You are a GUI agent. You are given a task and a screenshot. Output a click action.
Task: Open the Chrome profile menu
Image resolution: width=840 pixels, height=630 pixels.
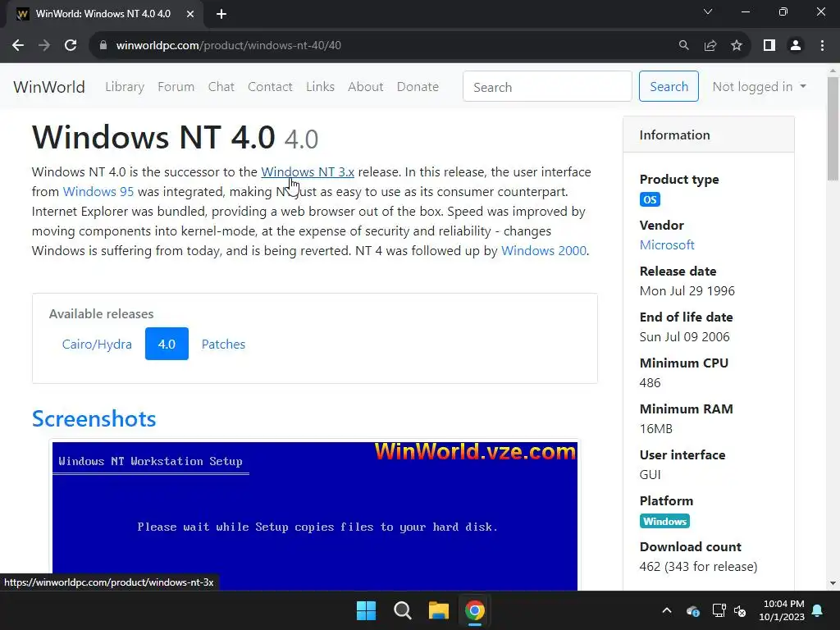point(796,46)
